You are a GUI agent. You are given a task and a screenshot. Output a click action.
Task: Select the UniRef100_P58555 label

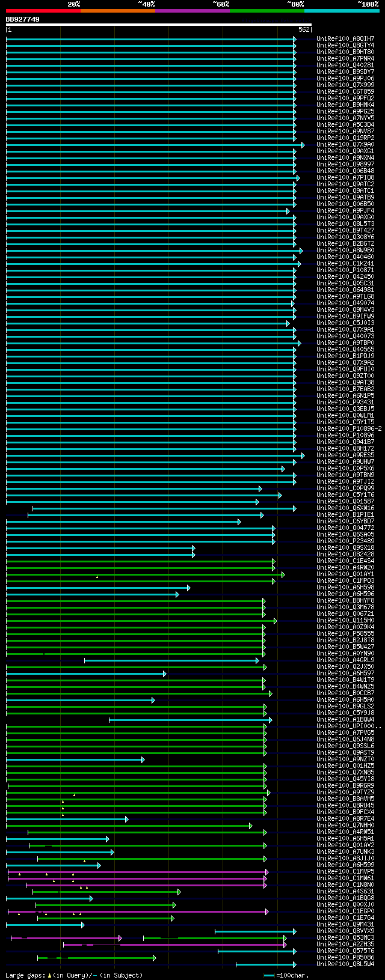pos(345,634)
